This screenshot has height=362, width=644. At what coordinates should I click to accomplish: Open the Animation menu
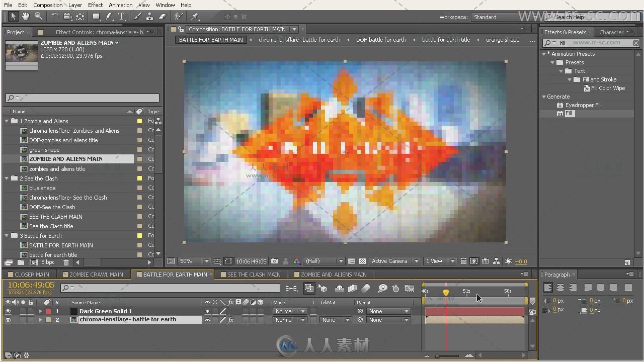[121, 5]
